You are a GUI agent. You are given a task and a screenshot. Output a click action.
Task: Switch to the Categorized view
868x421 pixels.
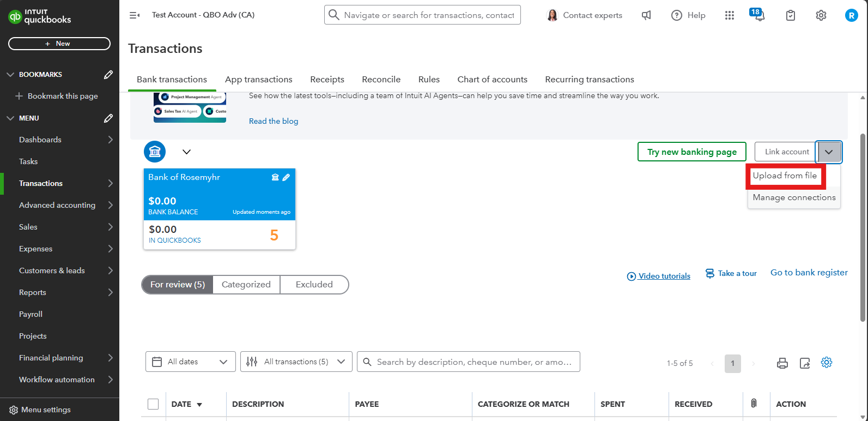(x=246, y=285)
